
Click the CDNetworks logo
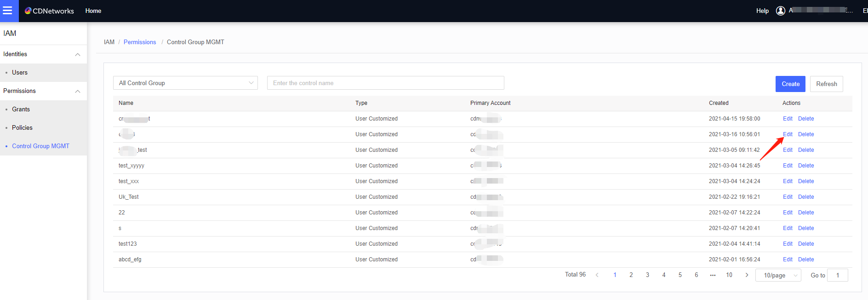pyautogui.click(x=49, y=11)
